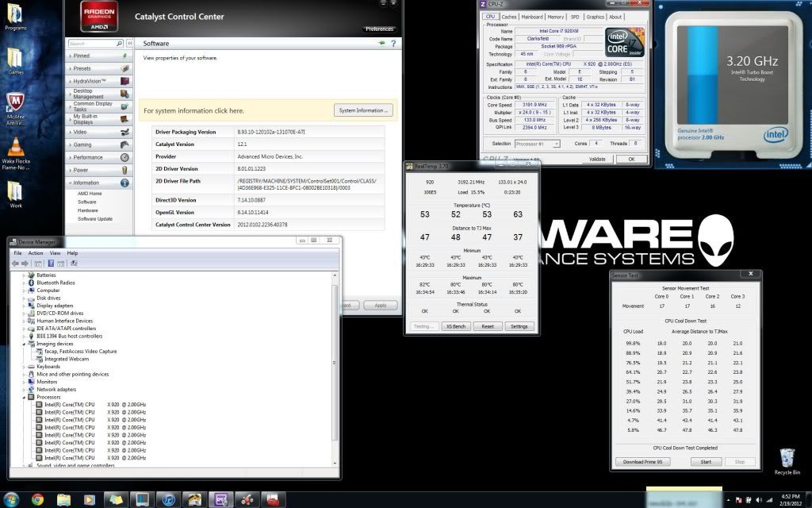
Task: Switch to the Caches tab in CPU-Z
Action: tap(509, 17)
